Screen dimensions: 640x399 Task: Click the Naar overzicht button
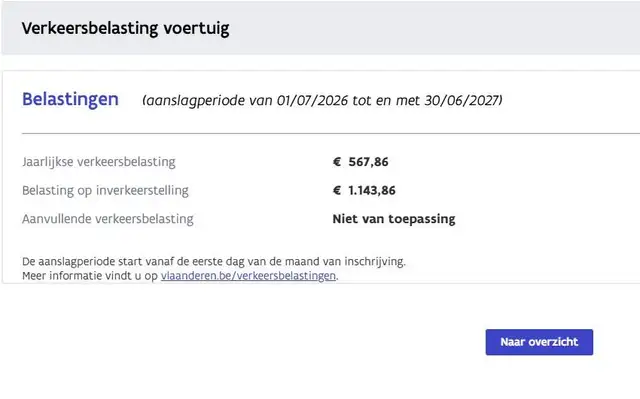click(539, 342)
